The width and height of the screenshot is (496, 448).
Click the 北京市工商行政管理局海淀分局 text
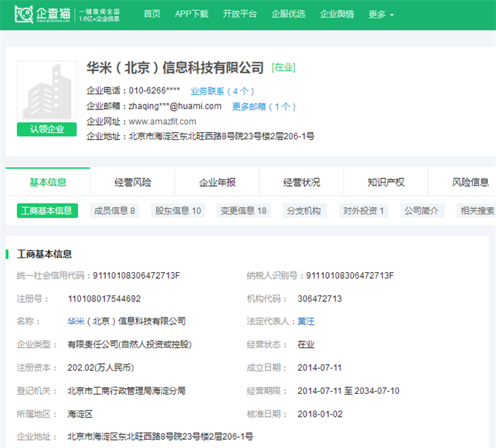click(126, 391)
